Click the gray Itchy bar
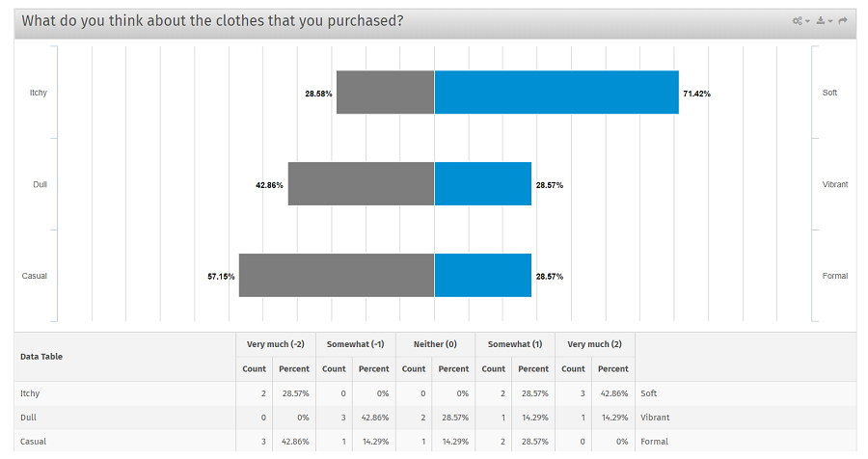Screen dimensions: 868x459 pos(385,93)
